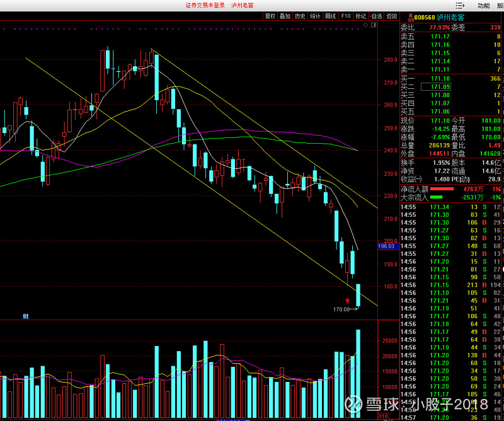The image size is (504, 421).
Task: Click the 净流入额 4763万 amount
Action: coord(473,189)
